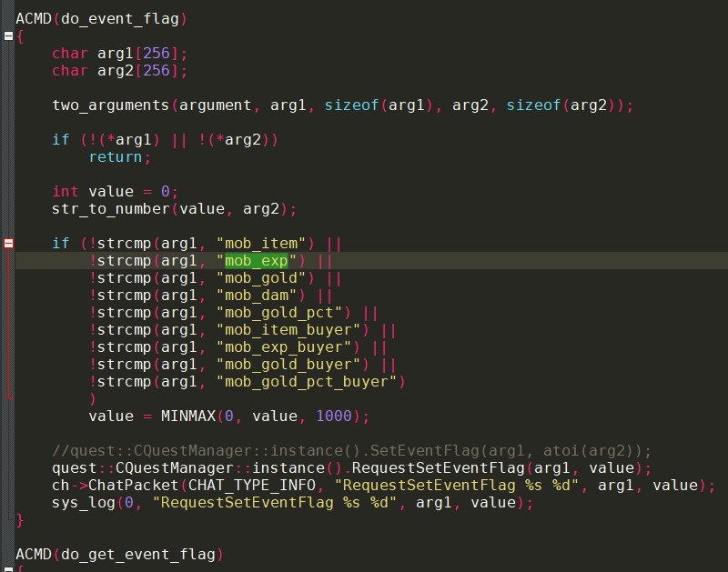This screenshot has height=572, width=728.
Task: Click CQuestManager on the uncommented quest line
Action: [x=174, y=468]
